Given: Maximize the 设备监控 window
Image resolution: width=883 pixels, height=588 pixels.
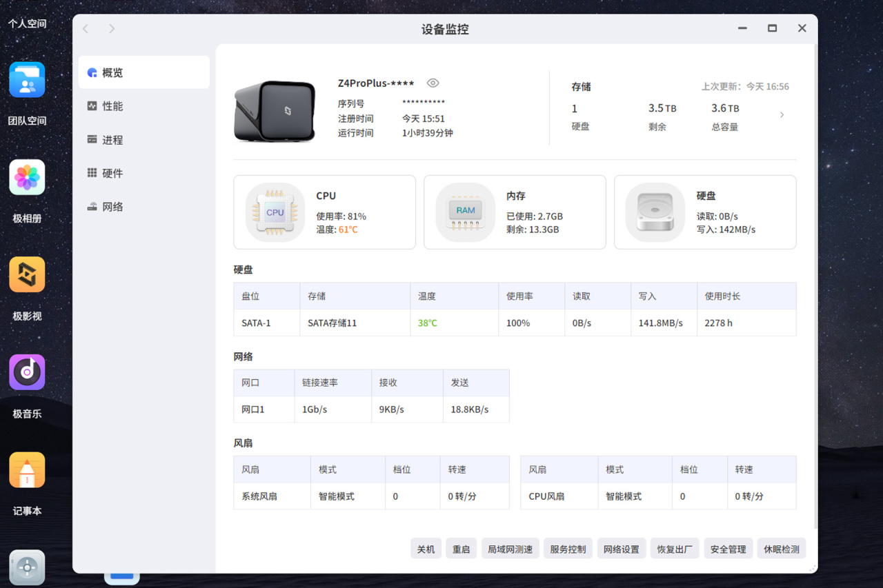Looking at the screenshot, I should tap(772, 28).
